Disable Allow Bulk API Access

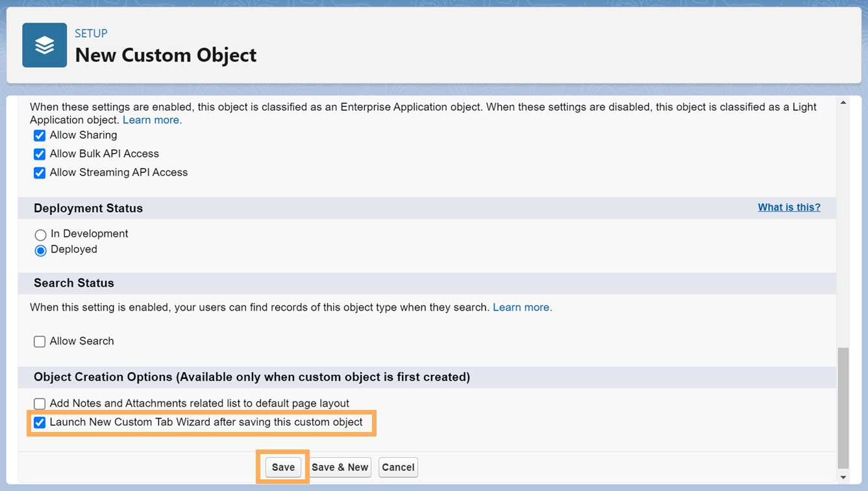point(40,154)
